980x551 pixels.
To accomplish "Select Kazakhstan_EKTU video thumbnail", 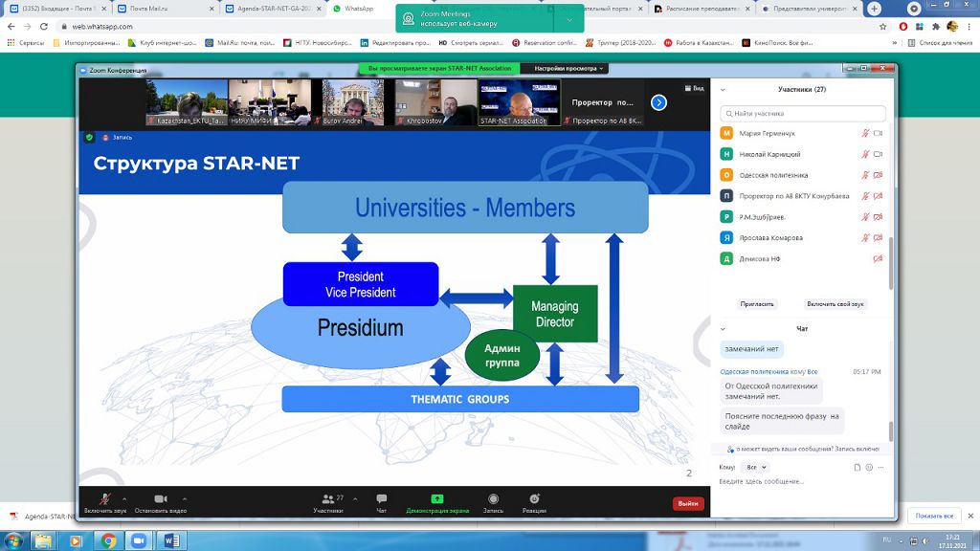I will tap(187, 102).
